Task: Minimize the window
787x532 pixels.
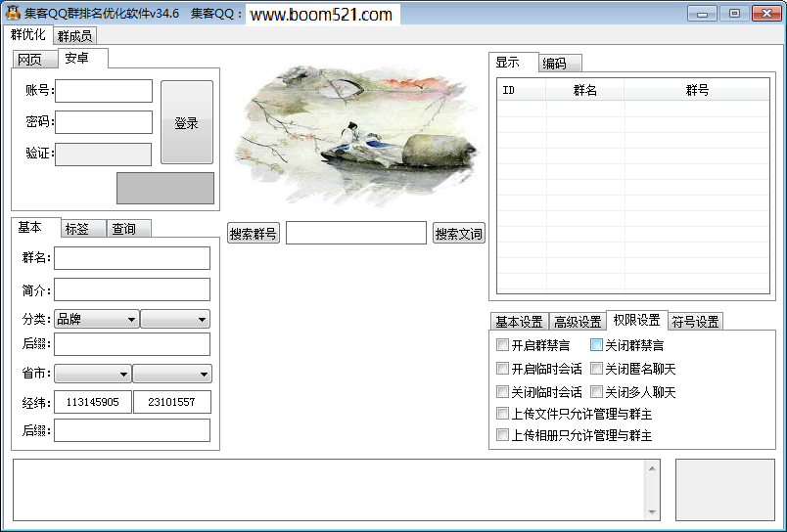Action: click(x=702, y=14)
